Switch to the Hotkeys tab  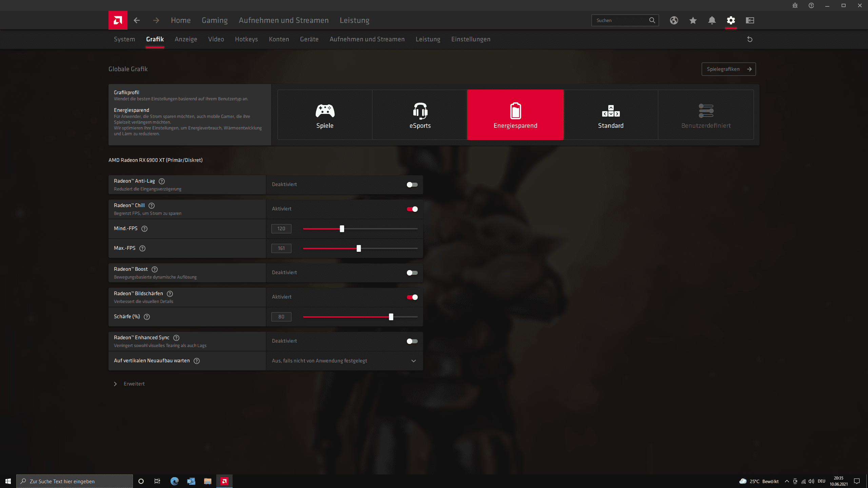click(246, 39)
